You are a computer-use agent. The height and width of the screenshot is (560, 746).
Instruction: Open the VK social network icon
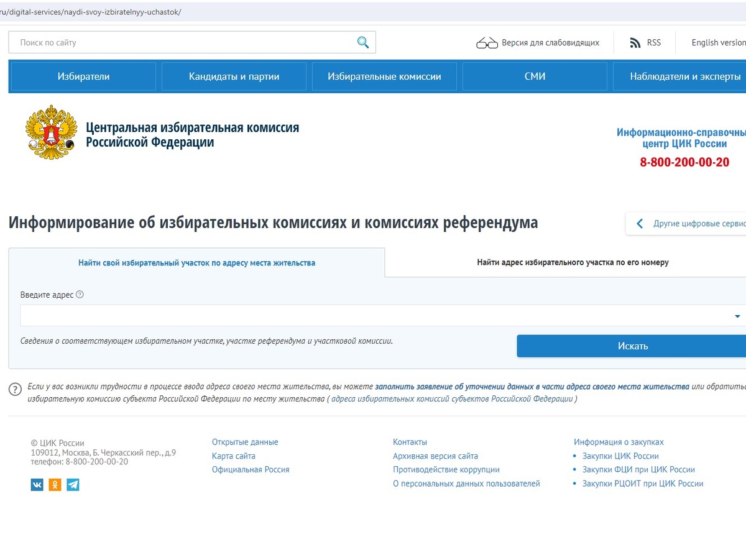click(x=37, y=485)
